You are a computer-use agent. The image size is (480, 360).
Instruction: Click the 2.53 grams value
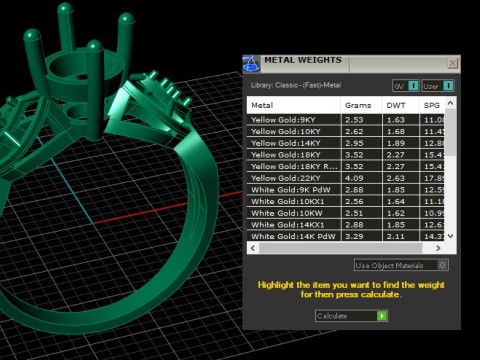(354, 120)
